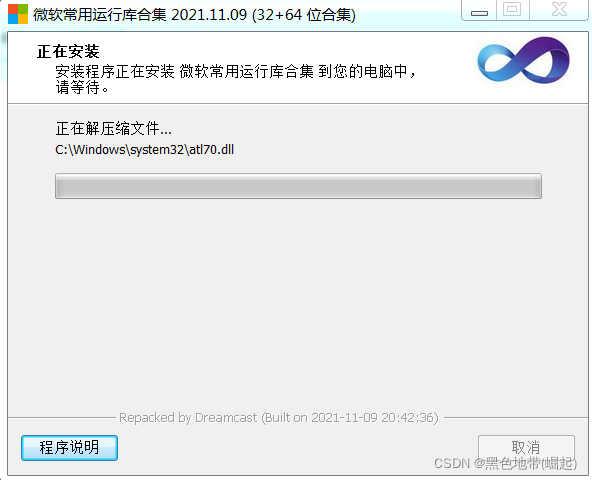
Task: Click the 请等待。 text line
Action: point(82,88)
